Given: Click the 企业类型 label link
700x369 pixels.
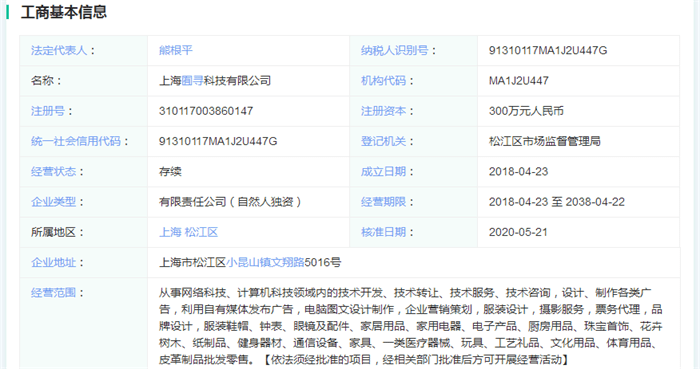Looking at the screenshot, I should 54,202.
